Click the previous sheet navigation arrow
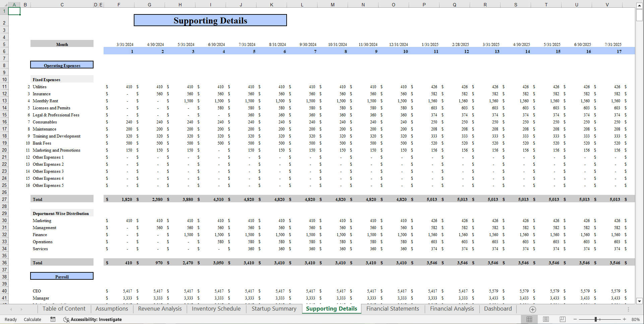The height and width of the screenshot is (324, 644). [x=11, y=309]
